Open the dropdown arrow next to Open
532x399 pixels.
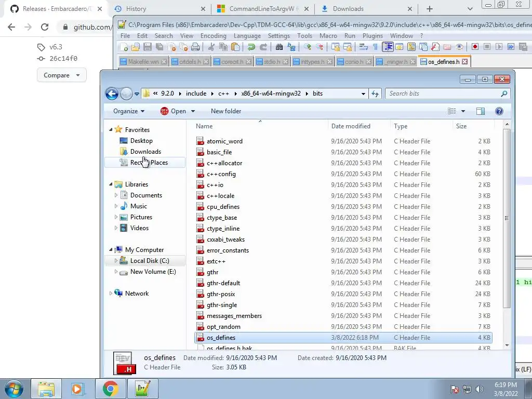[x=193, y=111]
